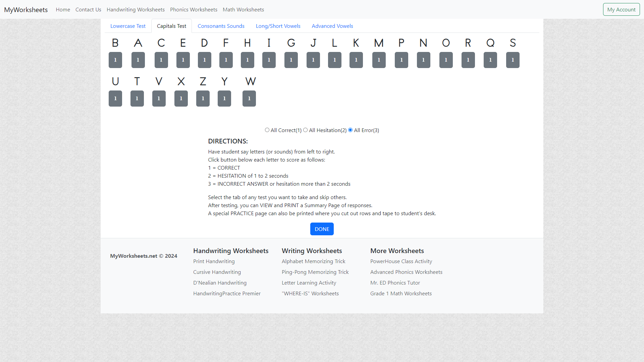
Task: Click score button under letter H
Action: [248, 60]
